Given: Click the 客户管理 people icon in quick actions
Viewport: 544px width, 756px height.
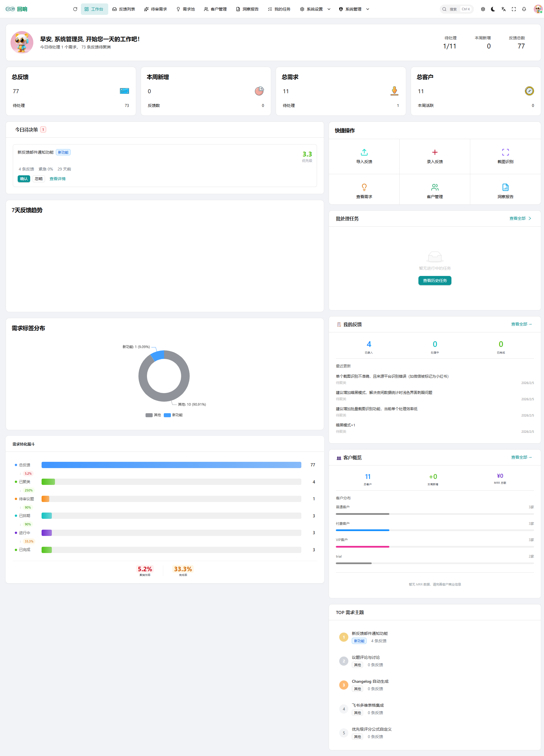Looking at the screenshot, I should pos(435,187).
